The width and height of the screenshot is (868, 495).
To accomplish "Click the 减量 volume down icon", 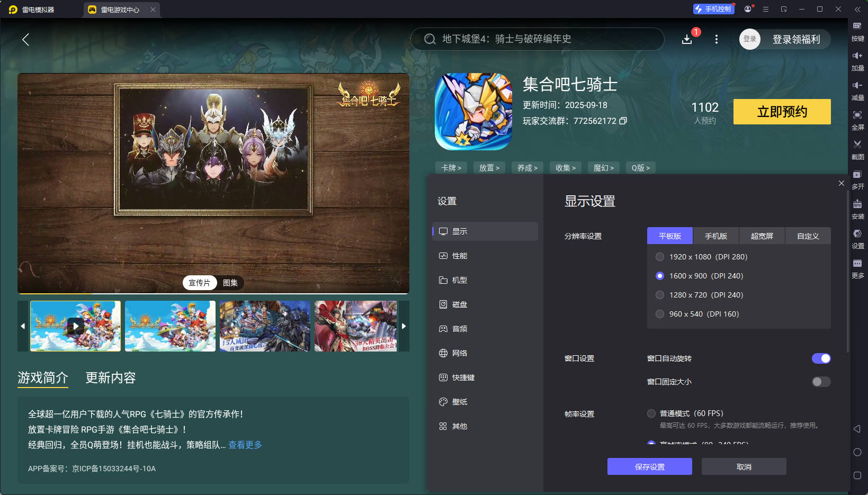I will (857, 91).
